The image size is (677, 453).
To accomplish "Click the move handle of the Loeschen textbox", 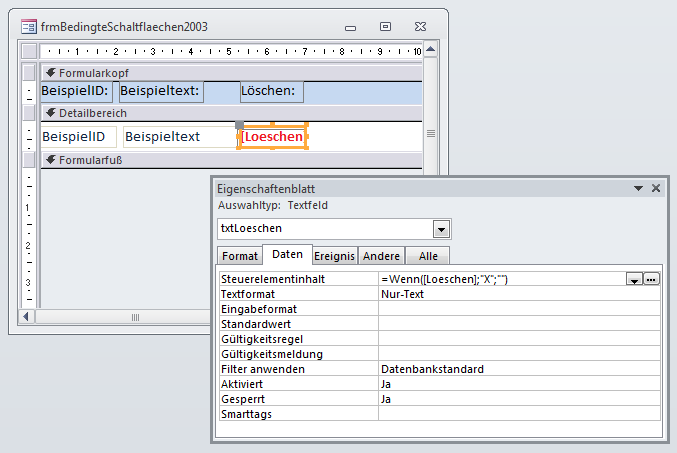I will tap(240, 126).
